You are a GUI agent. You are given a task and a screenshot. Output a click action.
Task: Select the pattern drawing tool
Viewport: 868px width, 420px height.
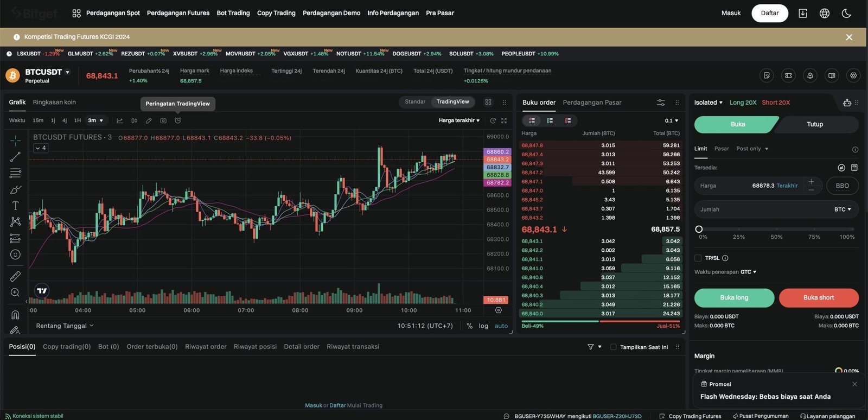pos(15,221)
